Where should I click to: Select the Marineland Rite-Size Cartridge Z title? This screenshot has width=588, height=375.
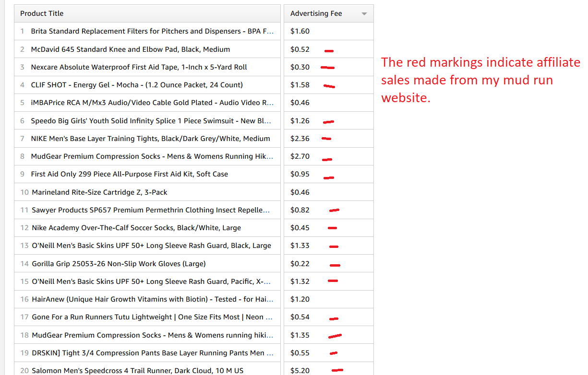100,192
